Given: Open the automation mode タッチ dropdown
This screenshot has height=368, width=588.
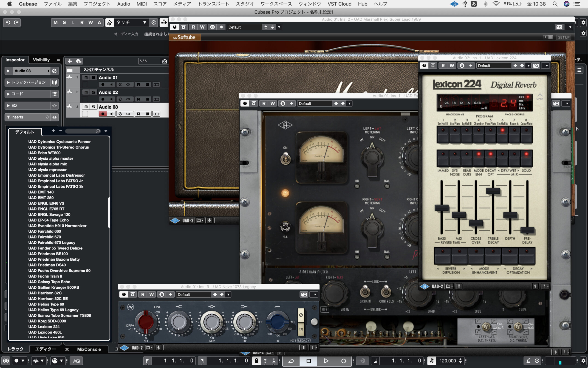Looking at the screenshot, I should (x=131, y=22).
